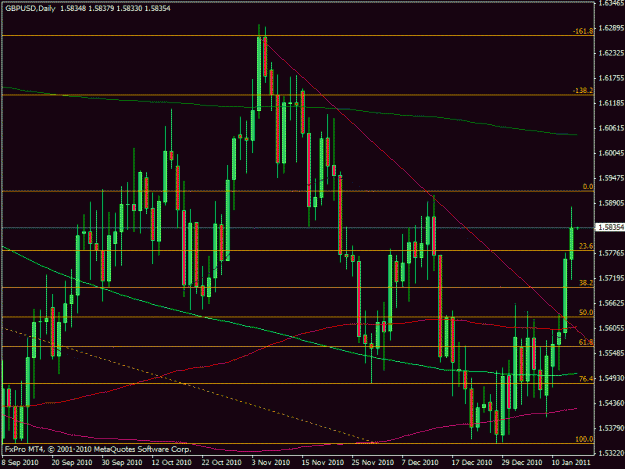Click price scale value 1.62325

coord(611,53)
